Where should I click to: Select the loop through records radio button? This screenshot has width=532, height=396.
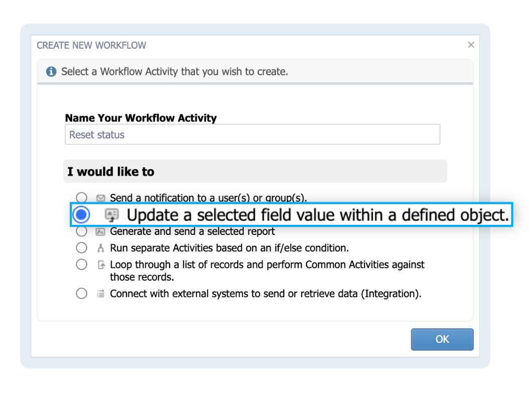click(x=82, y=264)
